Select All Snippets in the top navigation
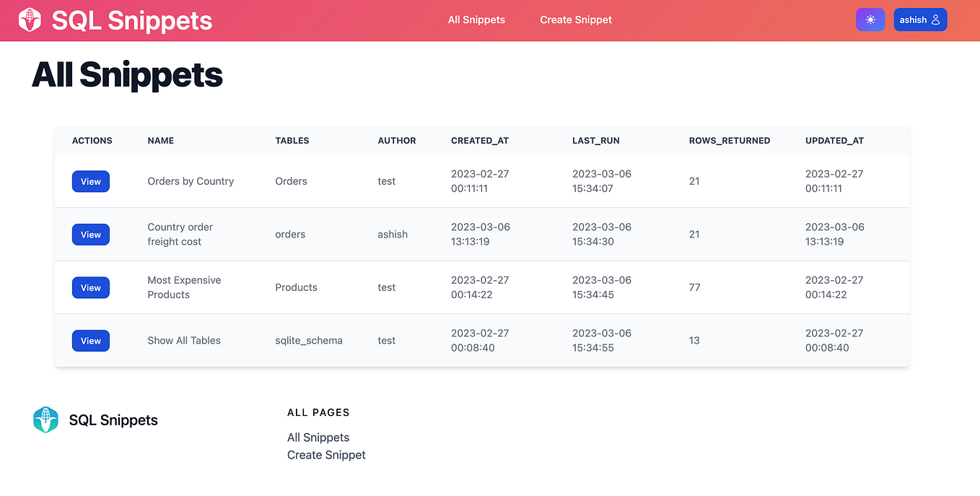The image size is (980, 496). pos(476,19)
